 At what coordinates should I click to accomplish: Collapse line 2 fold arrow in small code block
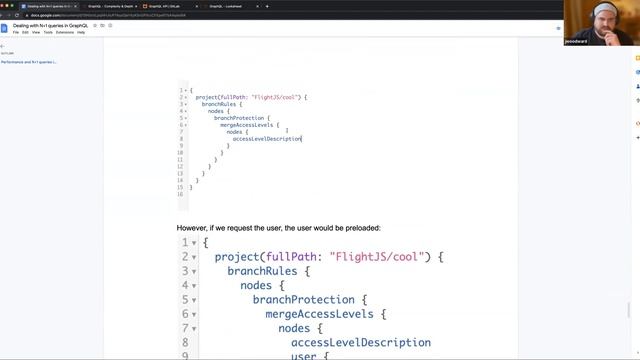coord(186,98)
